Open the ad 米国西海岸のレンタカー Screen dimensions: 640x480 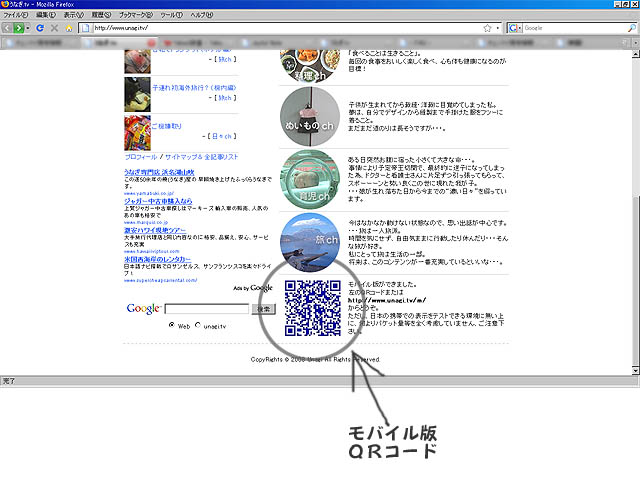coord(158,259)
